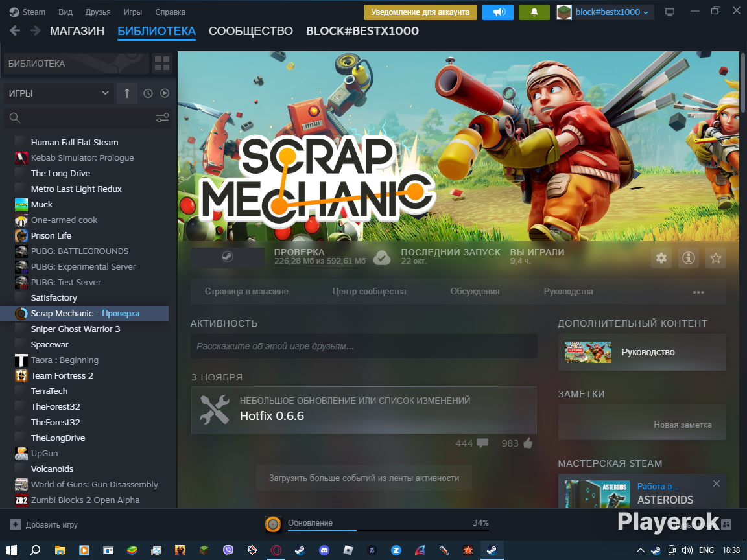This screenshot has width=747, height=560.
Task: Open comments on Hotfix 0.6.6 post
Action: coord(482,443)
